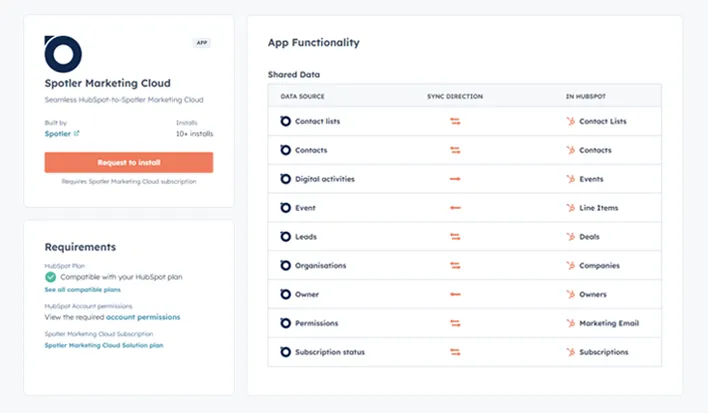Click the green compatible plan checkmark
Viewport: 708px width, 413px height.
51,276
